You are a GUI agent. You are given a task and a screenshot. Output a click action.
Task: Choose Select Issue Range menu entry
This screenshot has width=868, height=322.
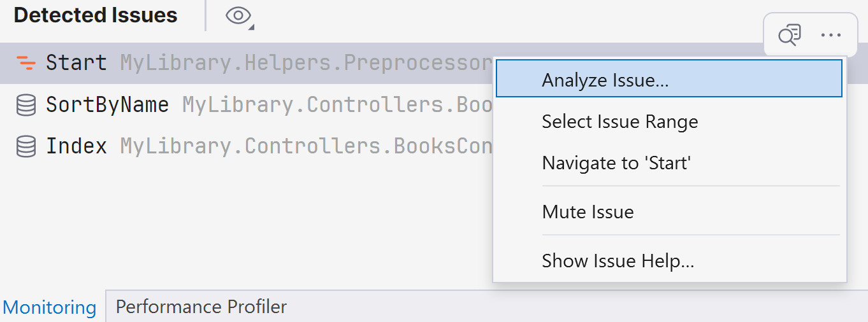(x=619, y=122)
